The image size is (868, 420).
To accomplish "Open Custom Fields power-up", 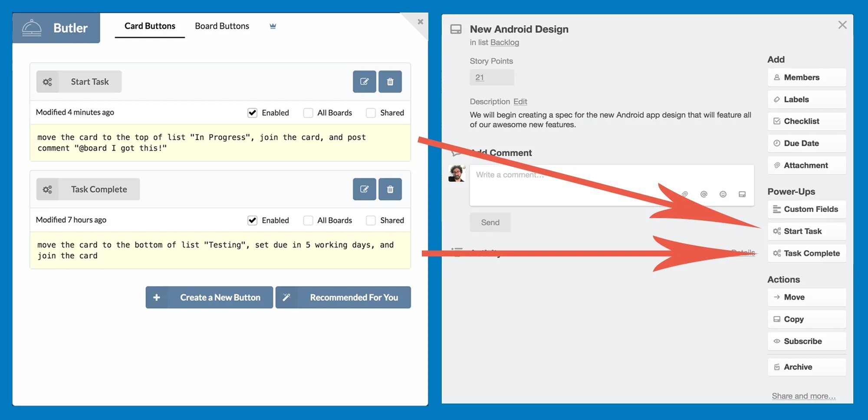I will pyautogui.click(x=807, y=209).
